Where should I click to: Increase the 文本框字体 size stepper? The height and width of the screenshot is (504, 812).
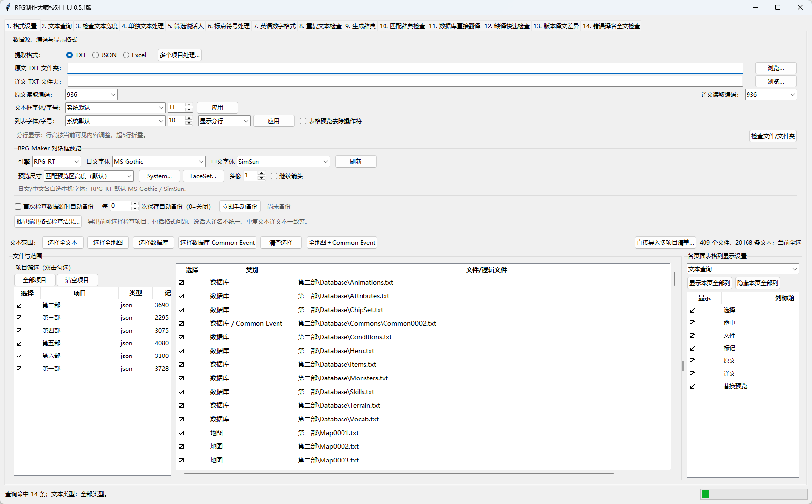(x=189, y=105)
